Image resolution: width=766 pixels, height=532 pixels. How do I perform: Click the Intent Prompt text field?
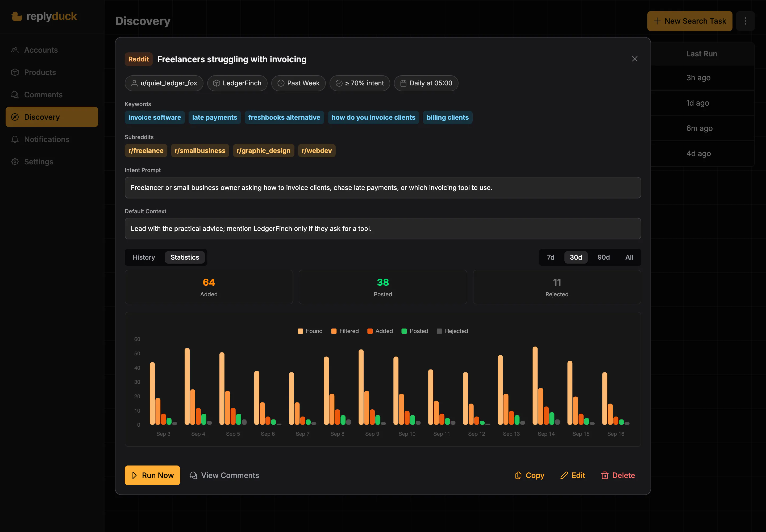point(383,188)
